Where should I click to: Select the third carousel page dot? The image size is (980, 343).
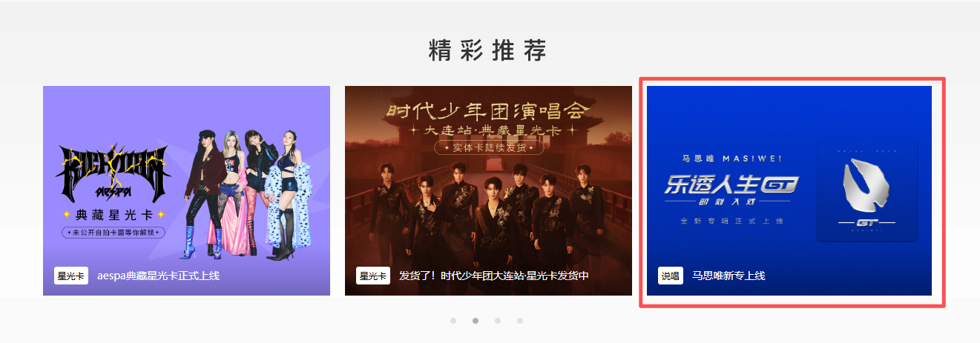498,321
